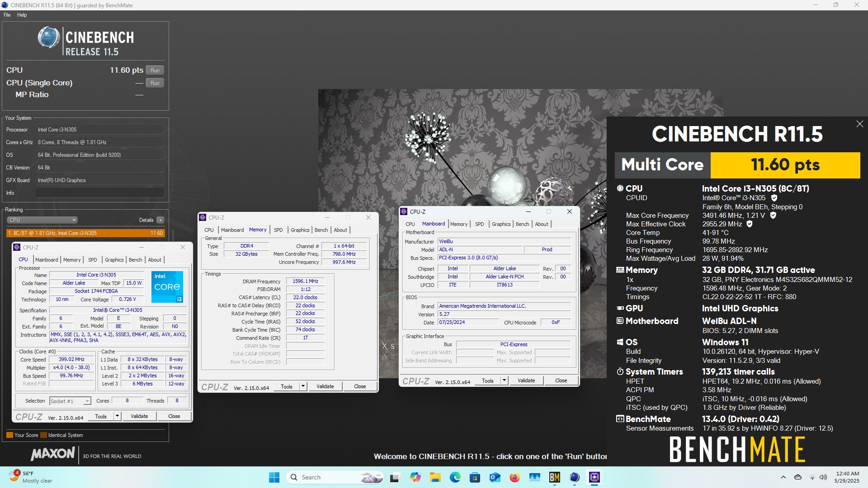
Task: Open the Help menu in Cinebench
Action: pos(22,15)
